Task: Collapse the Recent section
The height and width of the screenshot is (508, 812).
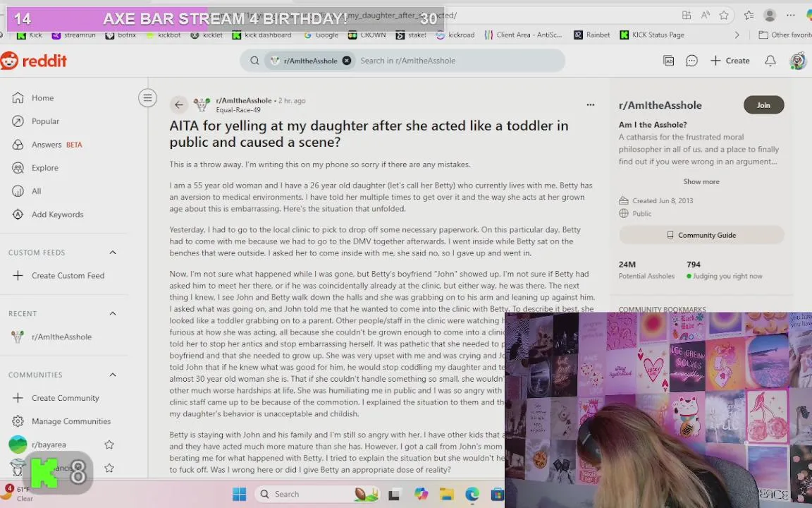Action: click(112, 313)
